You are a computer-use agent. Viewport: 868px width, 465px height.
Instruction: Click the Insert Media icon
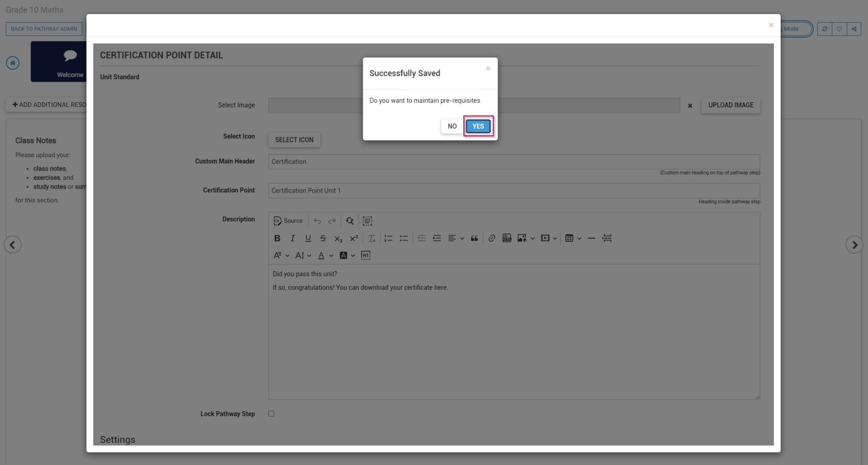[x=545, y=238]
